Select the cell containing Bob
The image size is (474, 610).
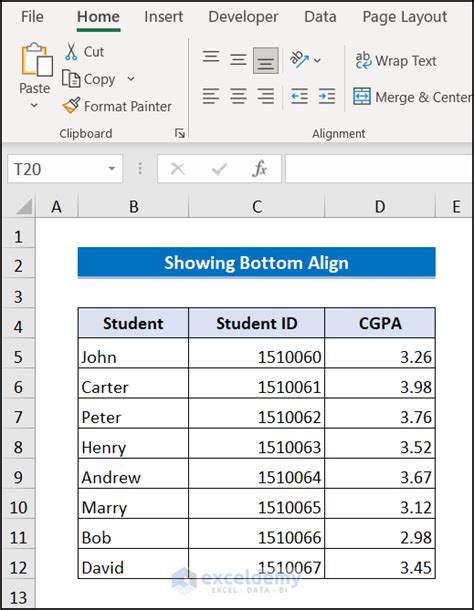pyautogui.click(x=133, y=534)
